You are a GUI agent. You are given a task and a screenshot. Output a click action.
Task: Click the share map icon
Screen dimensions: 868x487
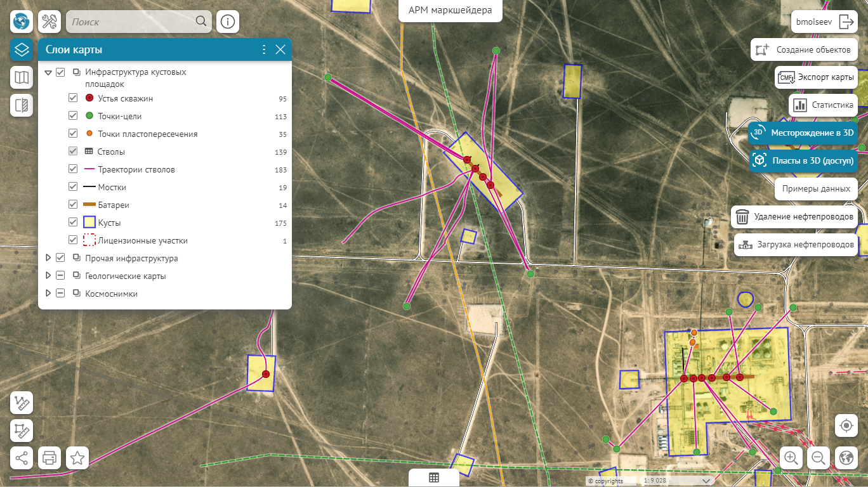22,457
